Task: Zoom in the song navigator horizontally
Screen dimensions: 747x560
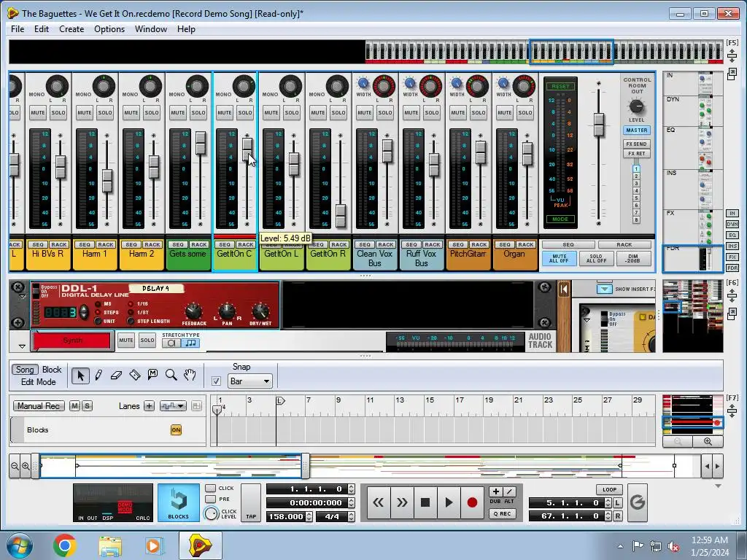Action: (26, 466)
